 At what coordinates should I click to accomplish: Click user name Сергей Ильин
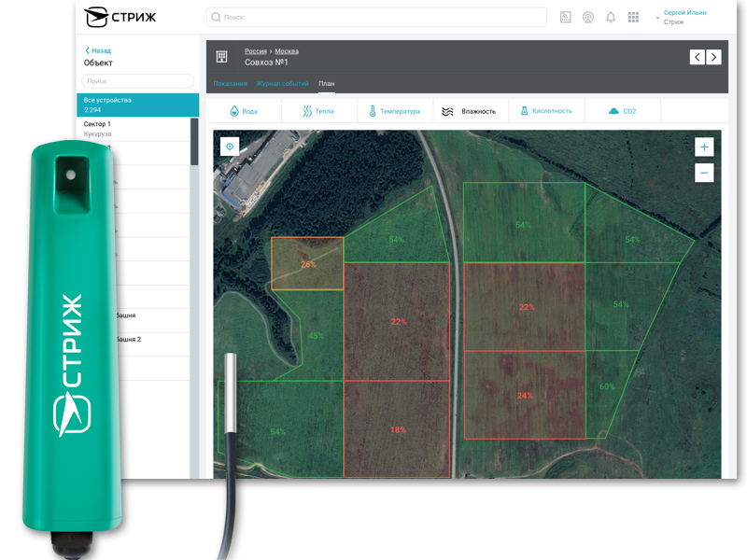click(684, 13)
